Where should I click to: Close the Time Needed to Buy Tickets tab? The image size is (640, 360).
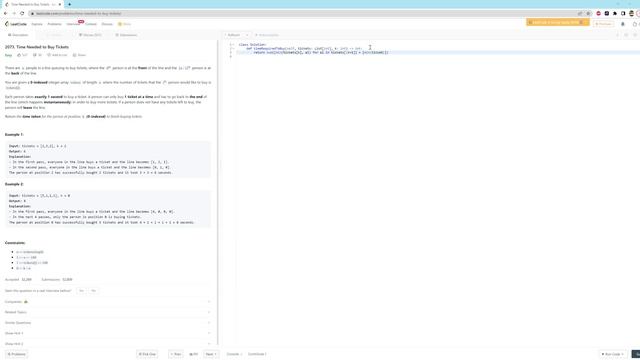60,4
